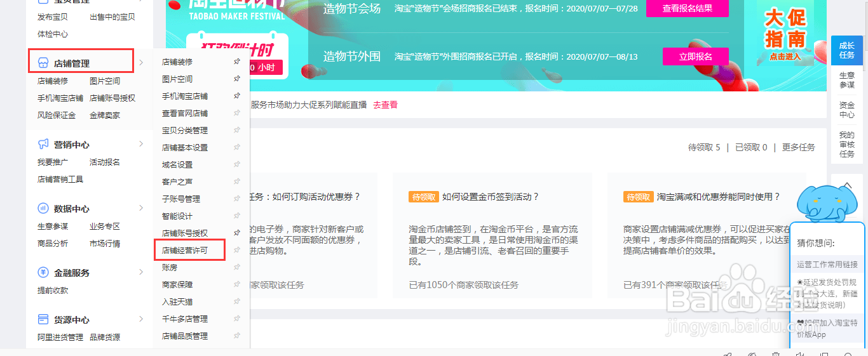Click the 金融服务 yen icon
The height and width of the screenshot is (356, 868).
(x=43, y=272)
